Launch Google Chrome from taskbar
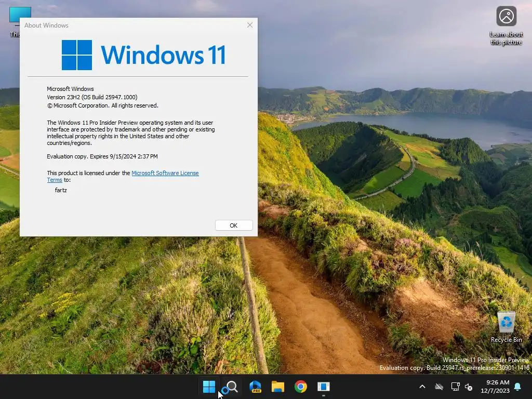This screenshot has width=532, height=399. (301, 387)
